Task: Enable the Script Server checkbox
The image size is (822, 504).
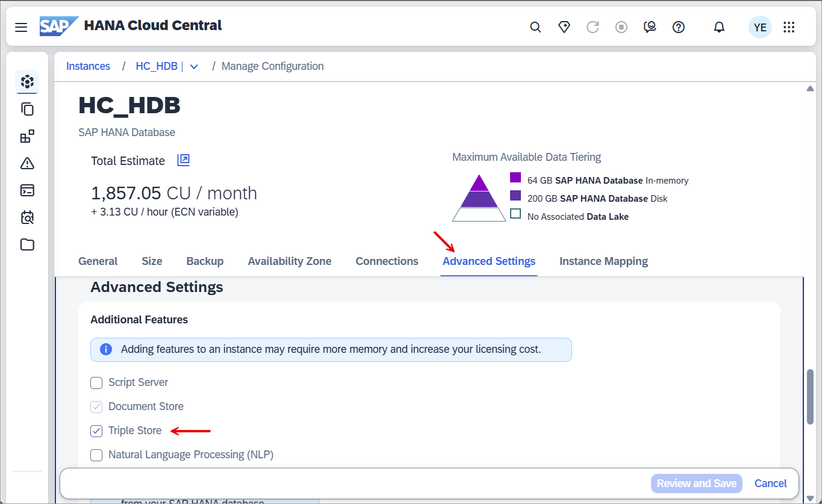Action: pos(96,382)
